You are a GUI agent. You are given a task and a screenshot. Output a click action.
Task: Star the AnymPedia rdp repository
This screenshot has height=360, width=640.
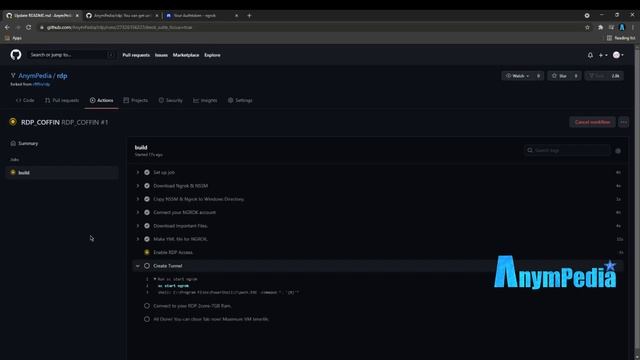tap(560, 76)
